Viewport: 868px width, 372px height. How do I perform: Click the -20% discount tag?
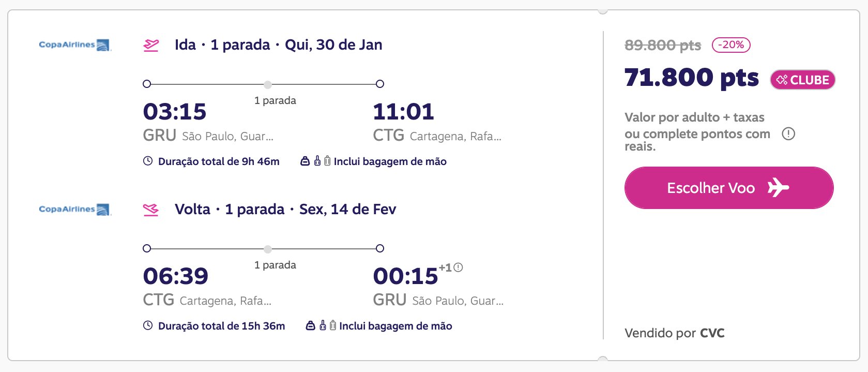(x=731, y=45)
